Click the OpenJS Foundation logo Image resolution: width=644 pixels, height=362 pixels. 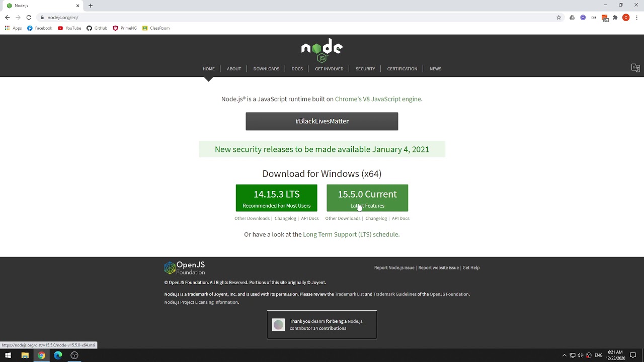pyautogui.click(x=185, y=268)
